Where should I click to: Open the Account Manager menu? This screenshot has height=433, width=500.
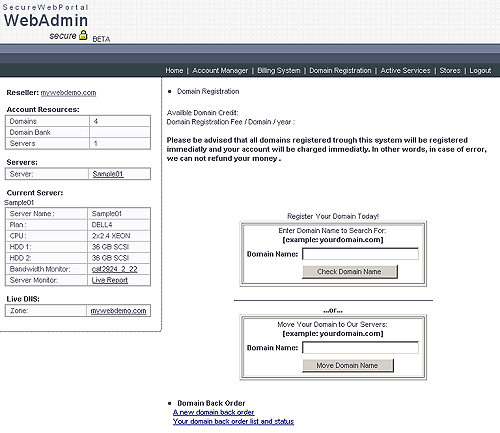point(220,70)
